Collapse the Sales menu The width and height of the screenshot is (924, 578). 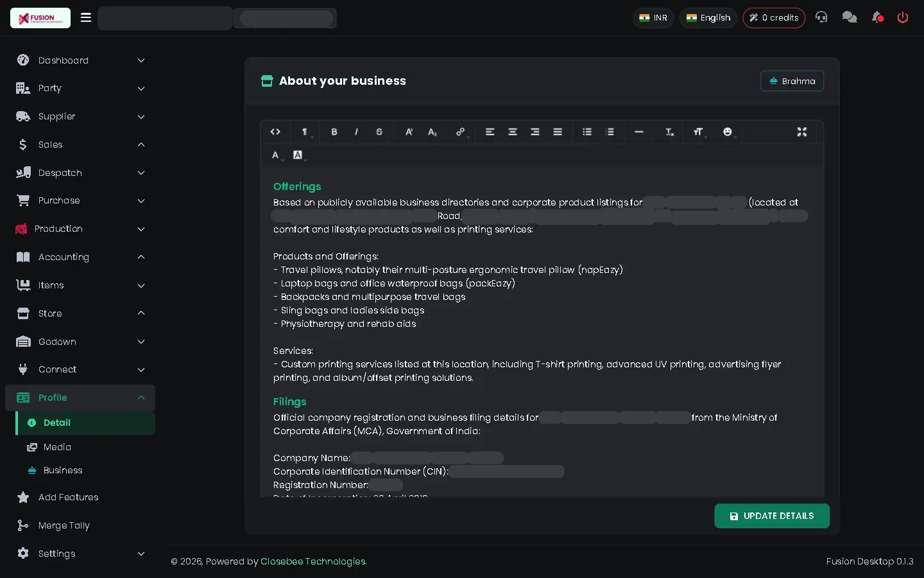(80, 144)
